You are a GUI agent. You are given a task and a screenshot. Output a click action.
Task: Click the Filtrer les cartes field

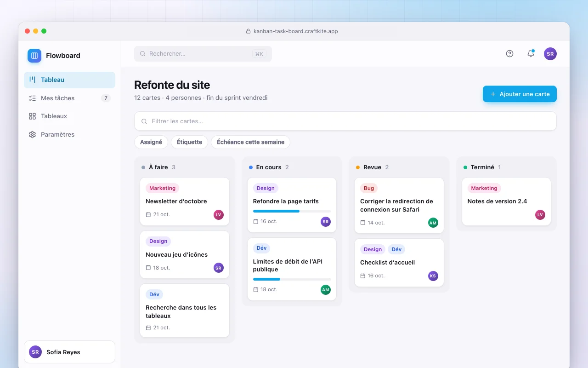pyautogui.click(x=345, y=121)
